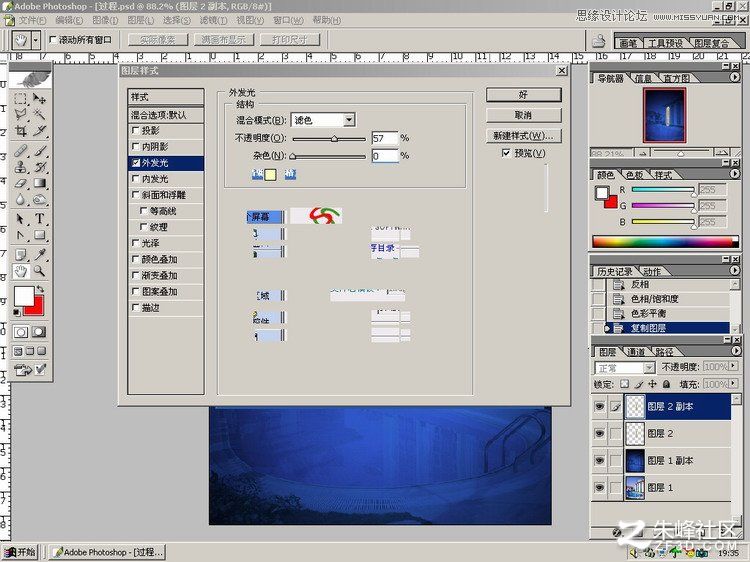750x562 pixels.
Task: Click the 新建样式(W)... button
Action: coord(523,136)
